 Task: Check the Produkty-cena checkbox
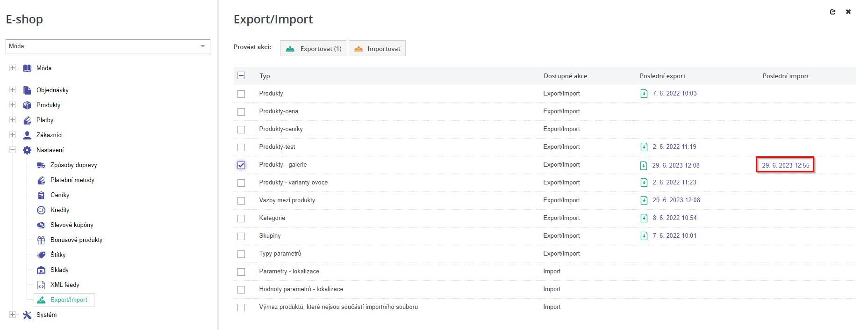(241, 111)
